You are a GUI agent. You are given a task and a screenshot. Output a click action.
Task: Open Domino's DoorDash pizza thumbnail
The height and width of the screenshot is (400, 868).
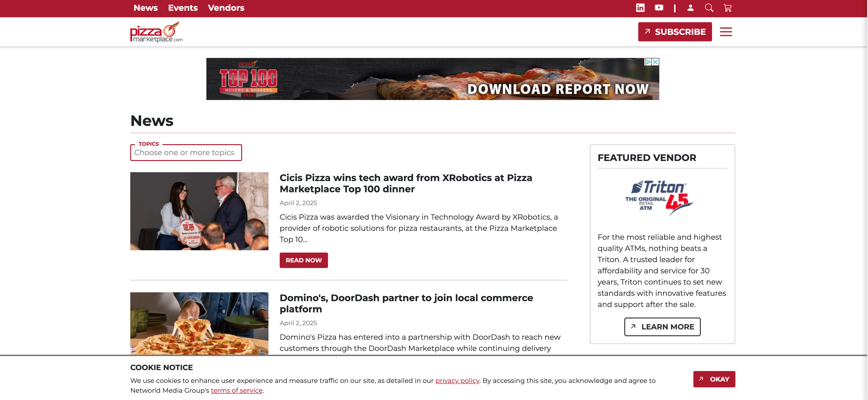[199, 323]
